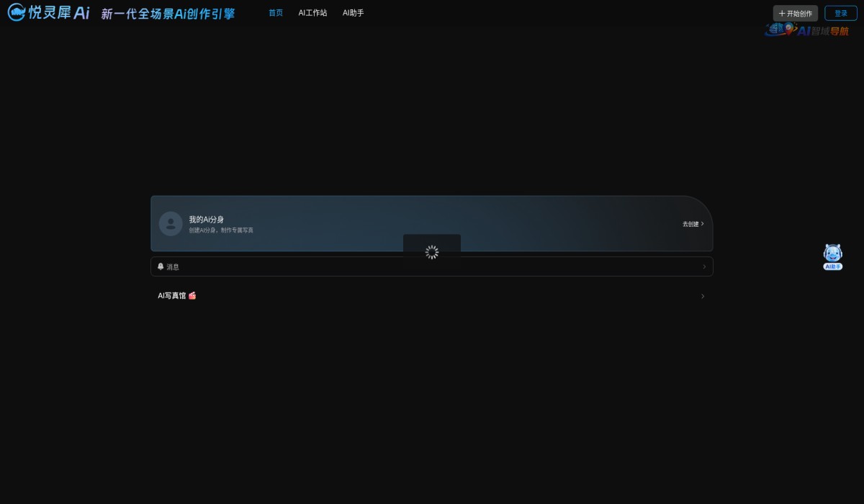Click the 我的Ai分身 avatar placeholder icon

point(171,223)
